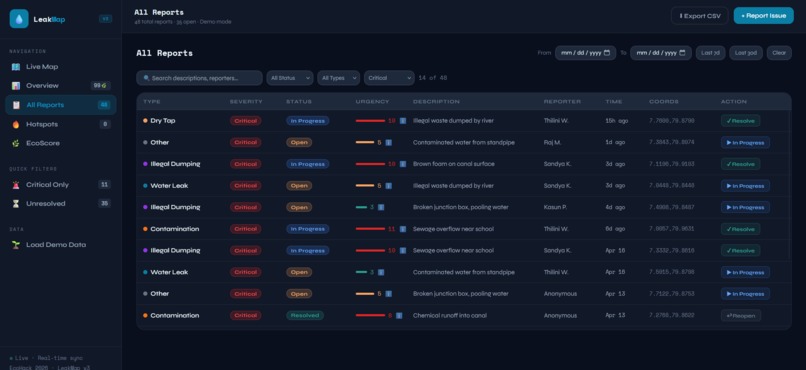Filter to Last 7d
This screenshot has width=806, height=370.
pos(710,53)
